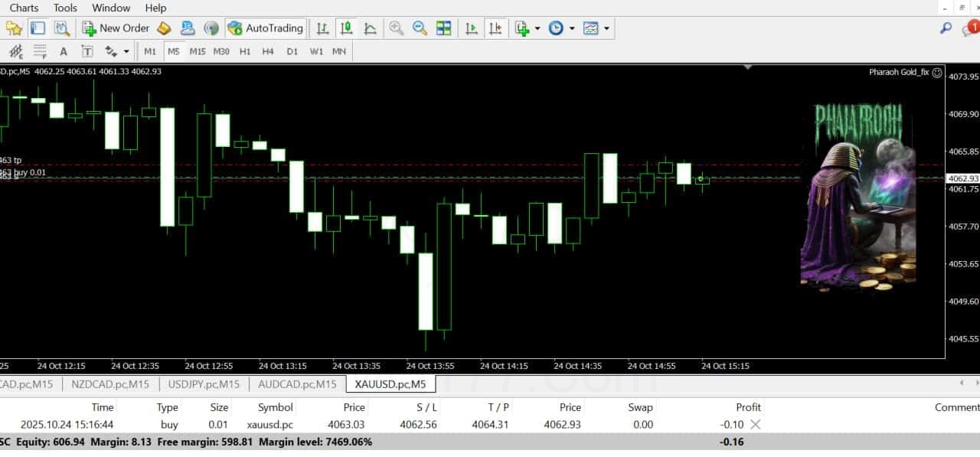Open the cloud account icon
980x457 pixels.
click(x=188, y=28)
